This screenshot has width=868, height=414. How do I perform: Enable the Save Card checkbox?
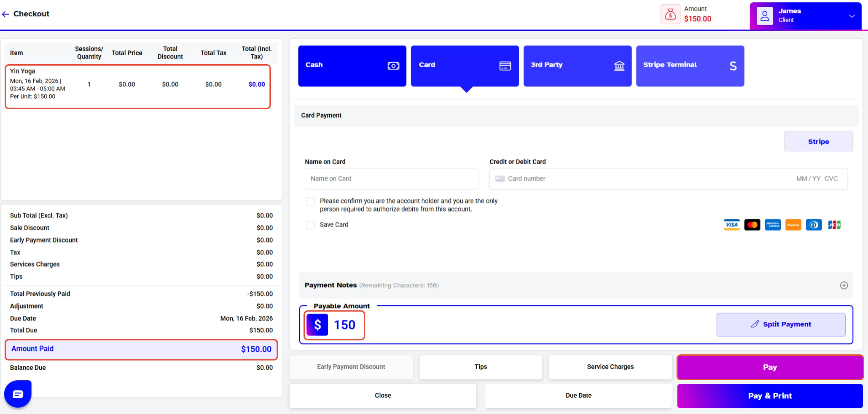click(310, 225)
